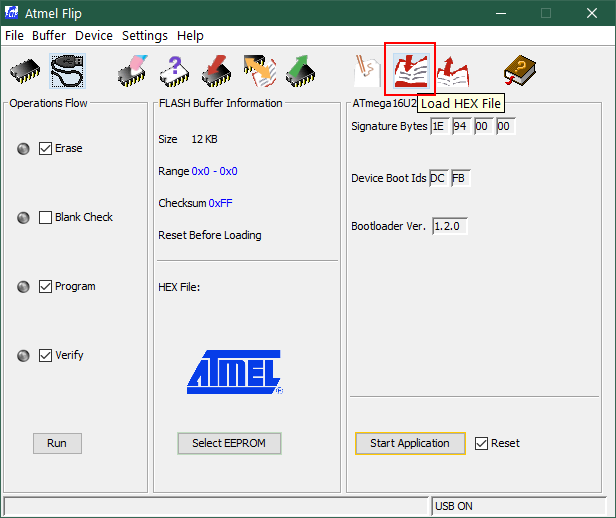The width and height of the screenshot is (616, 518).
Task: Open the Settings menu
Action: 145,36
